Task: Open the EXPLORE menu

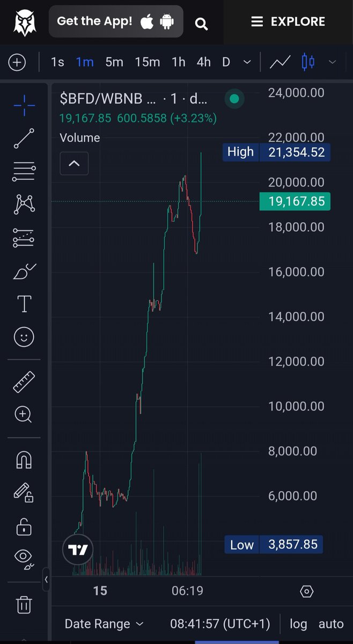Action: [x=288, y=21]
